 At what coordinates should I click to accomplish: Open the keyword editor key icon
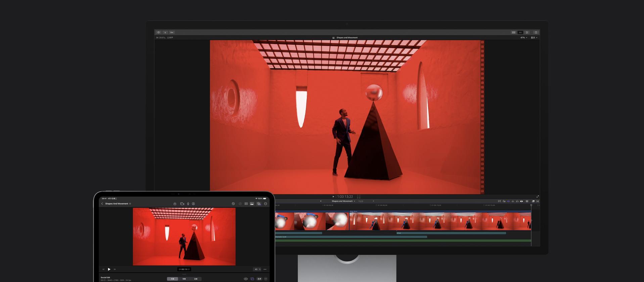coord(172,33)
